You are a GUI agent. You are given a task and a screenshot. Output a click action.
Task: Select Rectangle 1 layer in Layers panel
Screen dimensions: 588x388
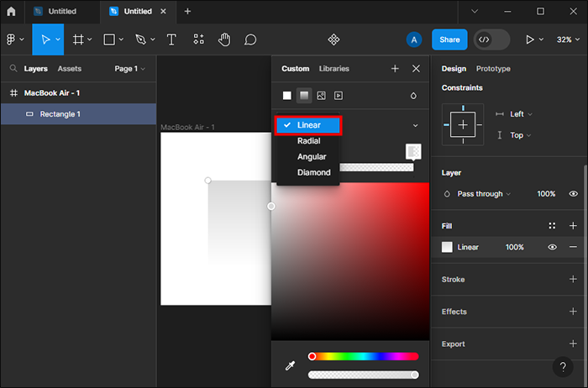(60, 114)
